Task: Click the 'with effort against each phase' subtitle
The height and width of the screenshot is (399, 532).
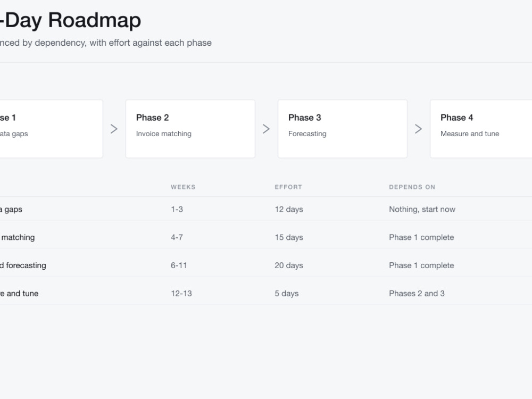Action: (x=151, y=43)
